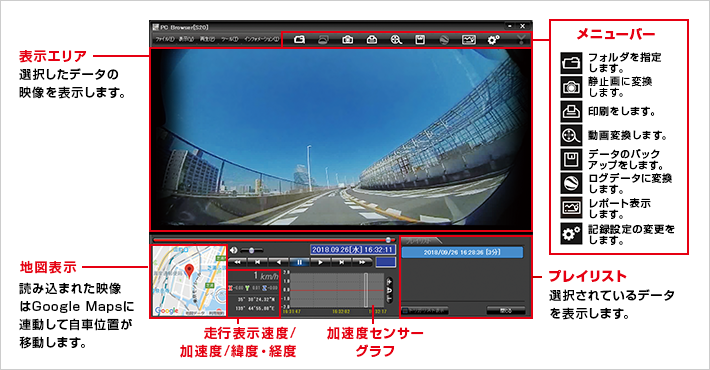Rewind playback with double-left arrows

coord(237,262)
